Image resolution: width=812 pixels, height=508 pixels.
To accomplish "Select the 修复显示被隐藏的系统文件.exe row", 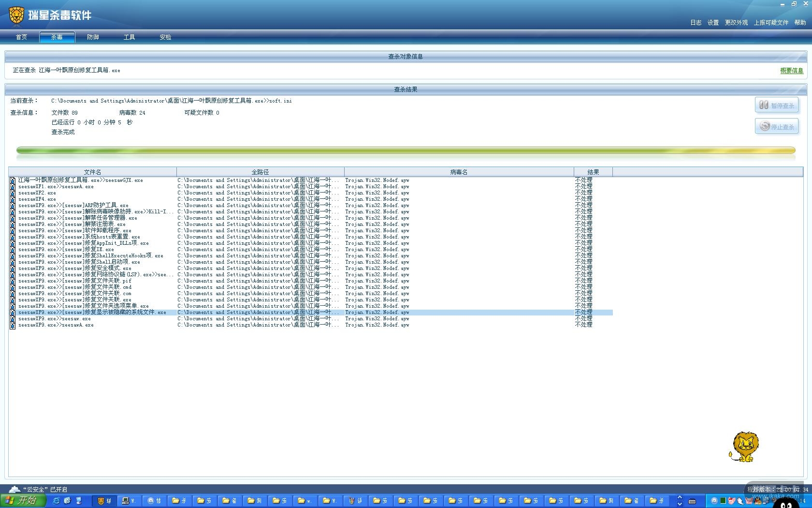I will point(311,312).
